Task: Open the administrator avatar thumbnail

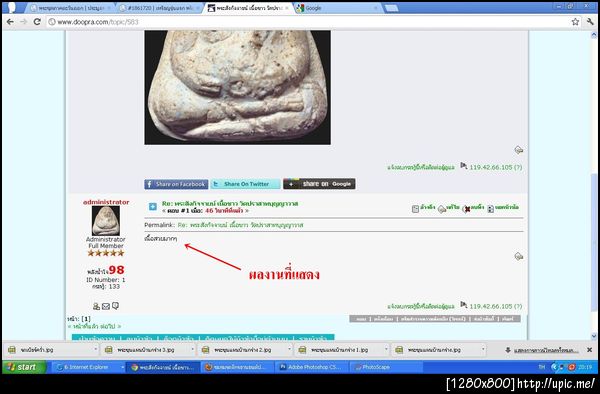Action: [106, 221]
